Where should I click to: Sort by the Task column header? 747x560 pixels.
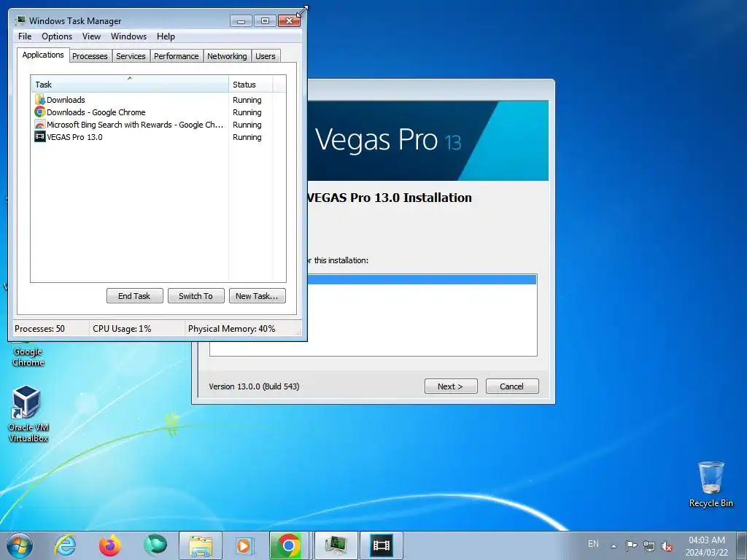tap(130, 85)
